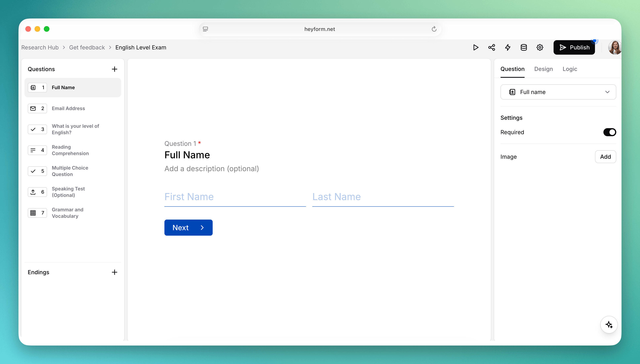Click the reload icon in the address bar

click(434, 29)
